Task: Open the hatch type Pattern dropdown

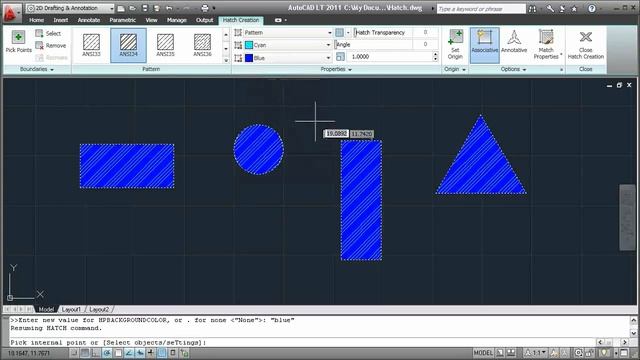Action: click(288, 32)
